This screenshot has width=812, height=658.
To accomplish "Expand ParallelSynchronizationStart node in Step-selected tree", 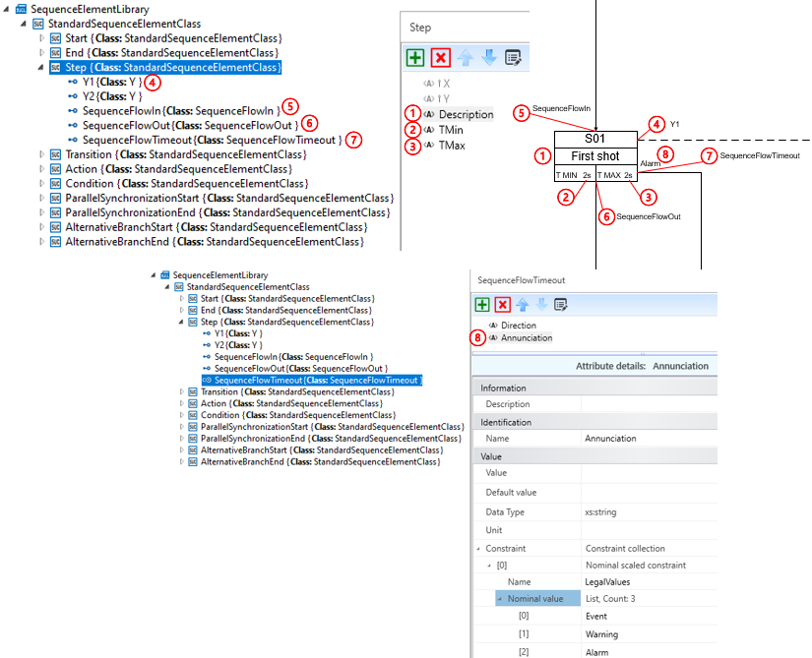I will 42,198.
